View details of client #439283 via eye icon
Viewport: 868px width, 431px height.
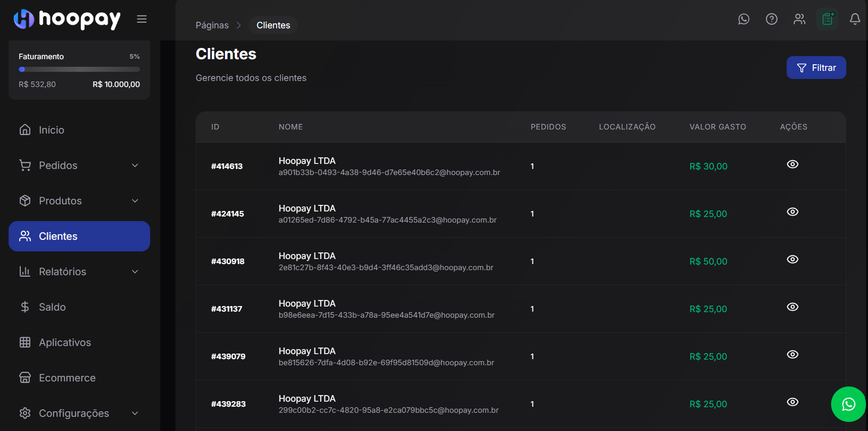[793, 402]
